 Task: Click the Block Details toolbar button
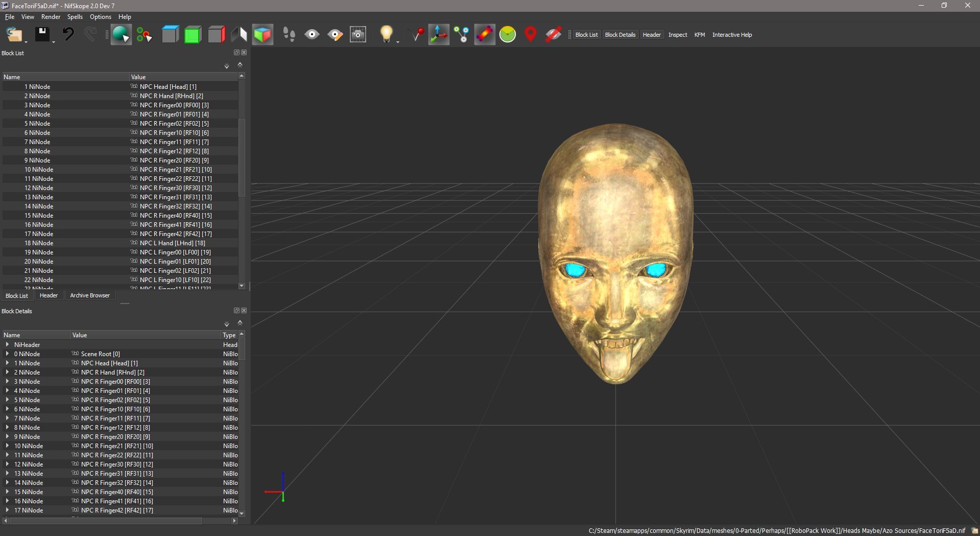(620, 35)
